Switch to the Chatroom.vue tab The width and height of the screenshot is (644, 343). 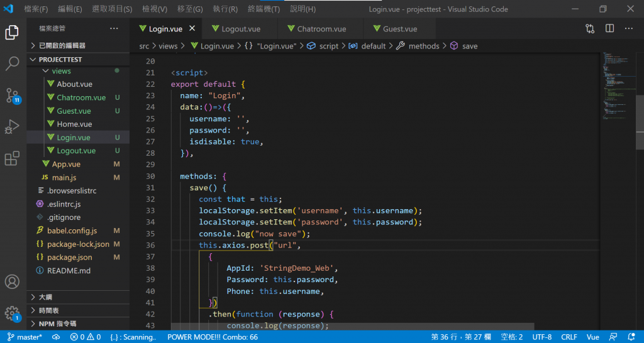321,29
